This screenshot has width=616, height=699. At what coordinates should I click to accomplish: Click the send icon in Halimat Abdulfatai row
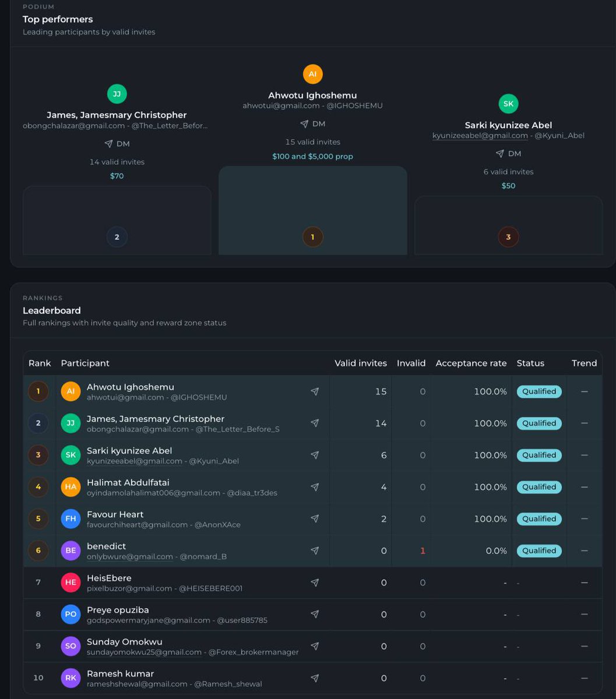(315, 487)
